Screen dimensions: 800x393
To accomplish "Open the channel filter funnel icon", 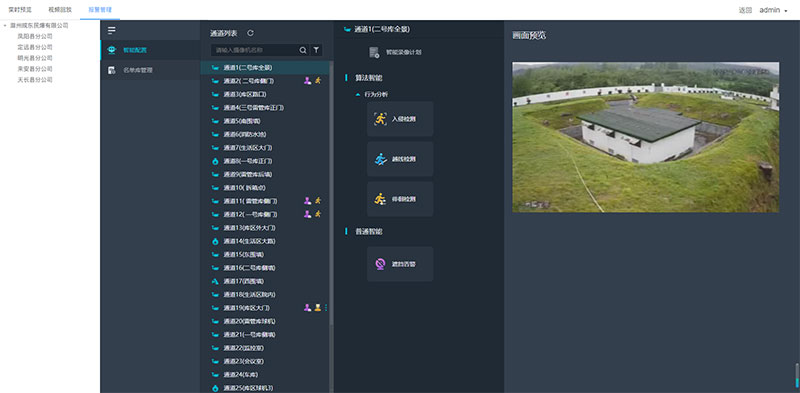I will [x=316, y=50].
